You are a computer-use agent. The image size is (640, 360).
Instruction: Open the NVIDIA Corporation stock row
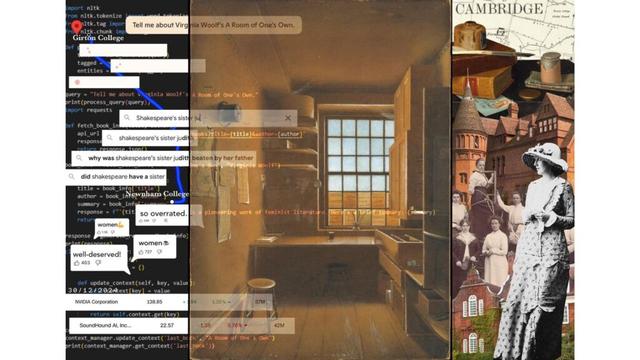169,302
